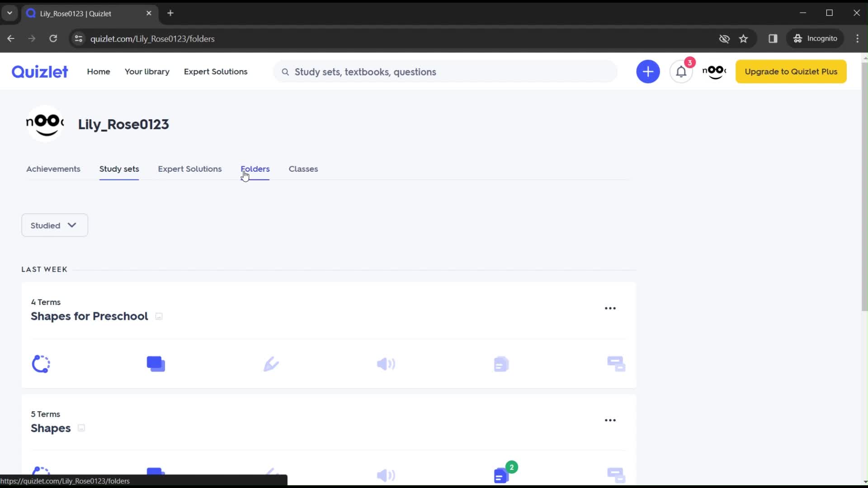Focus the study sets search field
The image size is (868, 488).
tap(445, 72)
